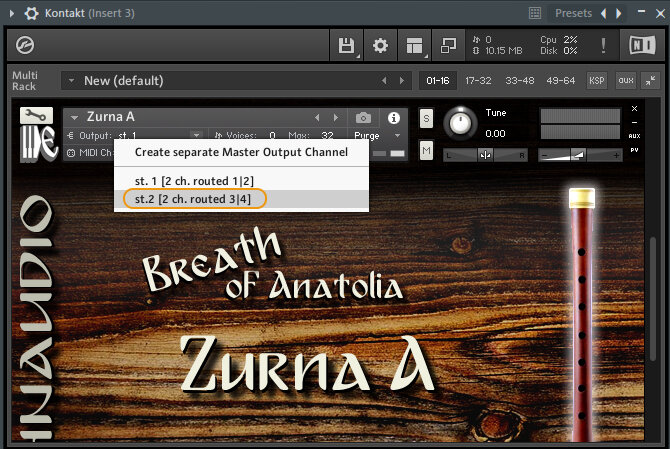Viewport: 670px width, 449px height.
Task: Switch to previous instrument for Zurna A
Action: [x=317, y=117]
